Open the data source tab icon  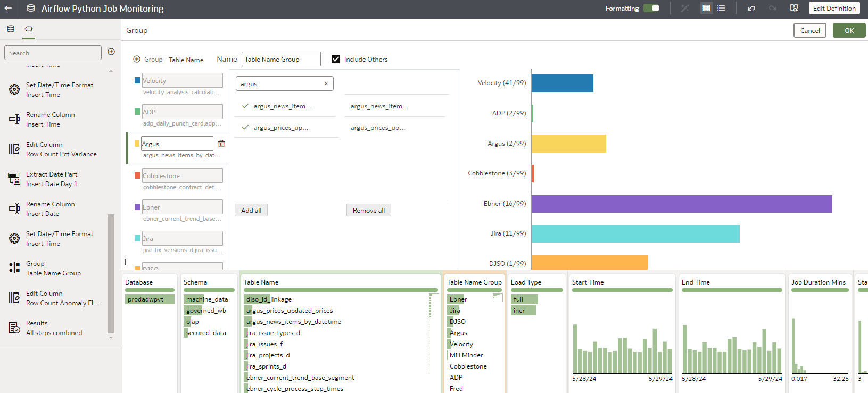point(11,29)
